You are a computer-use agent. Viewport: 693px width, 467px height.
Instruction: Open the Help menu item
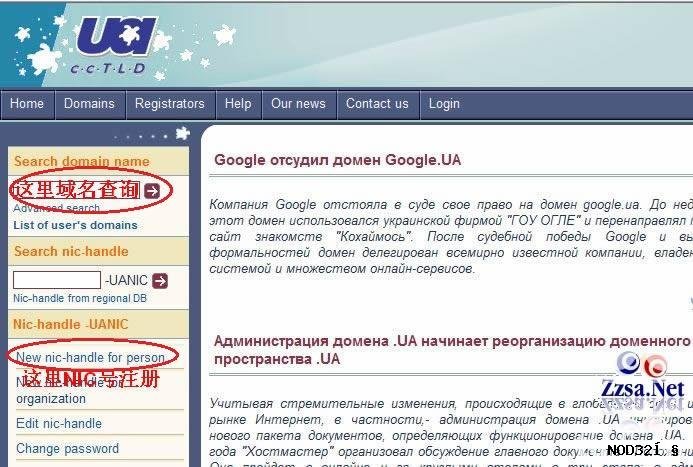click(x=238, y=104)
